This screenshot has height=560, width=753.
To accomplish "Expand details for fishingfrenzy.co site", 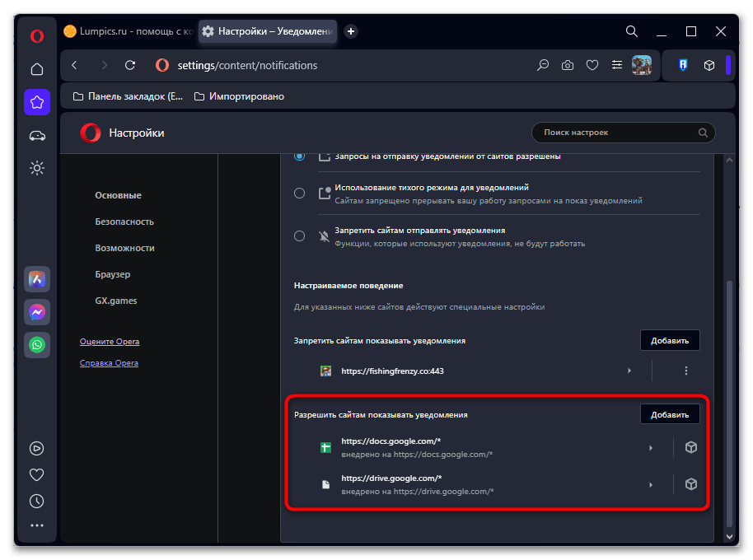I will pos(629,371).
